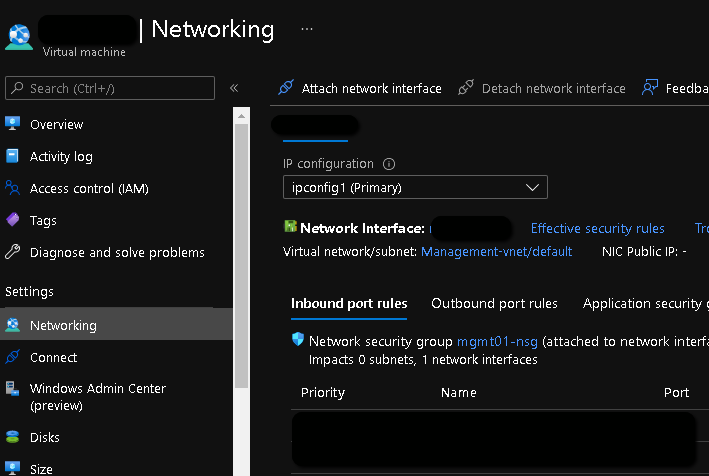Click the Connect plug icon
This screenshot has width=709, height=476.
point(13,357)
